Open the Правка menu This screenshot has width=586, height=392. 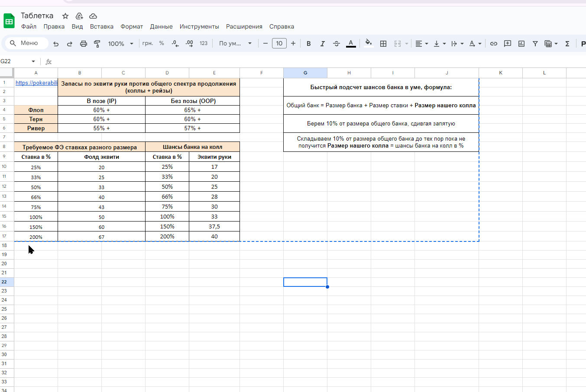pos(54,26)
